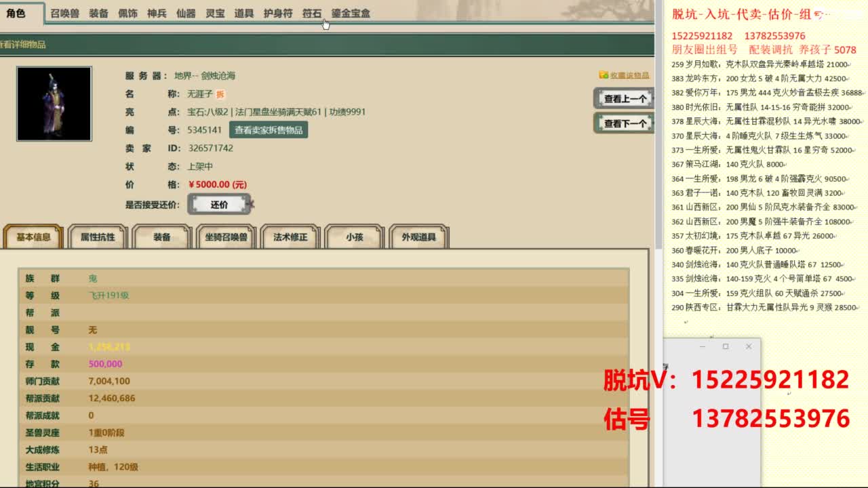Click the 亮点 description text 宝石:八级2
Screen dimensions: 868x488
coord(208,112)
